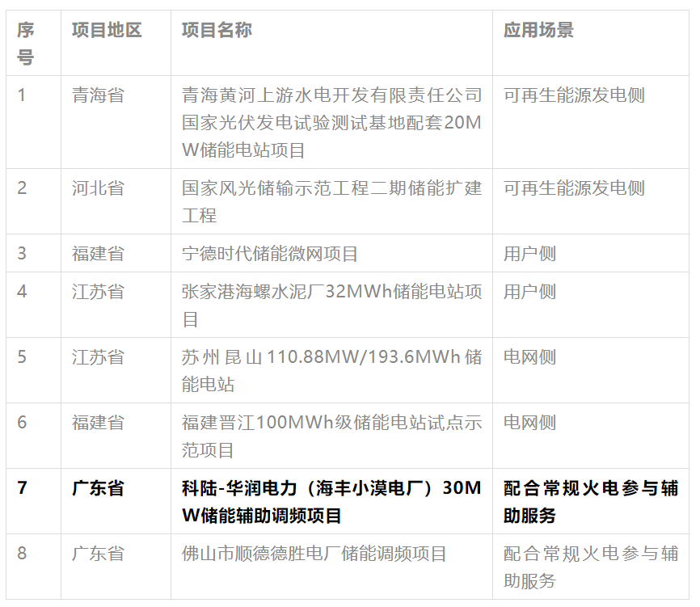Image resolution: width=700 pixels, height=607 pixels.
Task: Click the bold row number 7
Action: click(x=23, y=488)
